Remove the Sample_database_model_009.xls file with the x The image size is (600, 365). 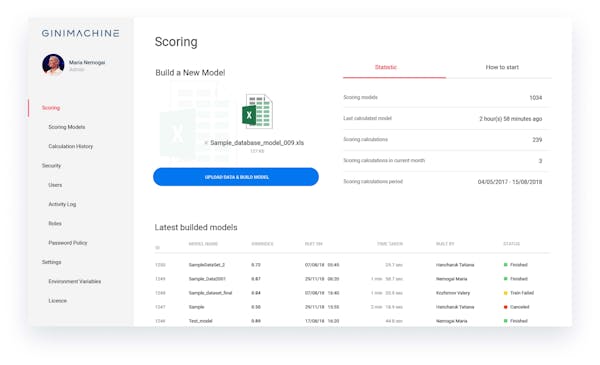point(206,143)
